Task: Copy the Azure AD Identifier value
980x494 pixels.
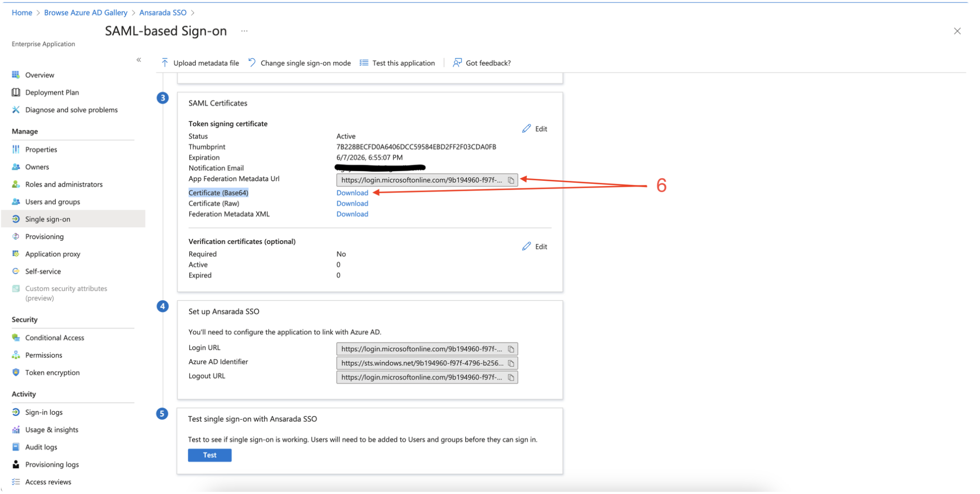Action: pyautogui.click(x=511, y=363)
